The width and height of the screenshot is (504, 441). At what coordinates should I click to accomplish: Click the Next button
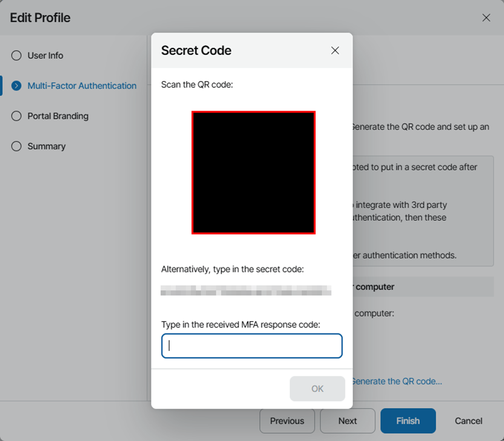(347, 421)
